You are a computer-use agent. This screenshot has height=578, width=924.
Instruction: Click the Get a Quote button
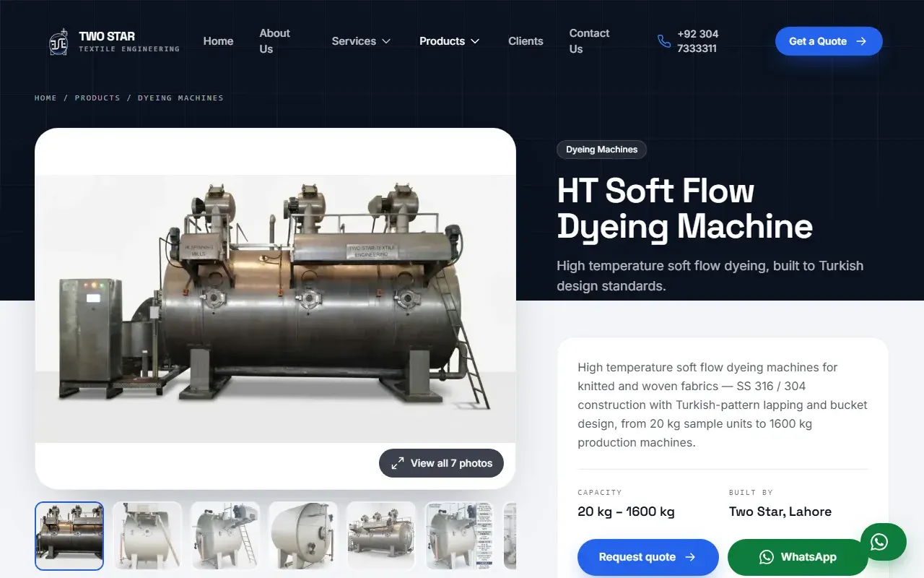point(829,41)
